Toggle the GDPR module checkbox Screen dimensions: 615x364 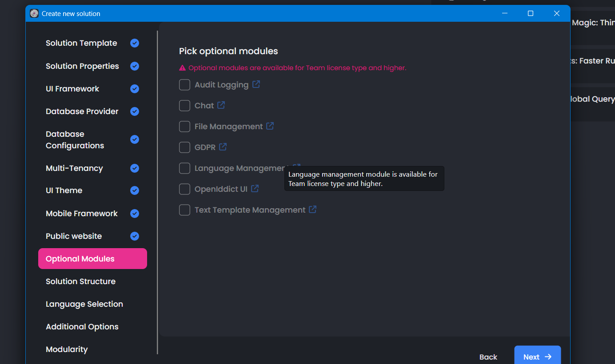tap(184, 147)
